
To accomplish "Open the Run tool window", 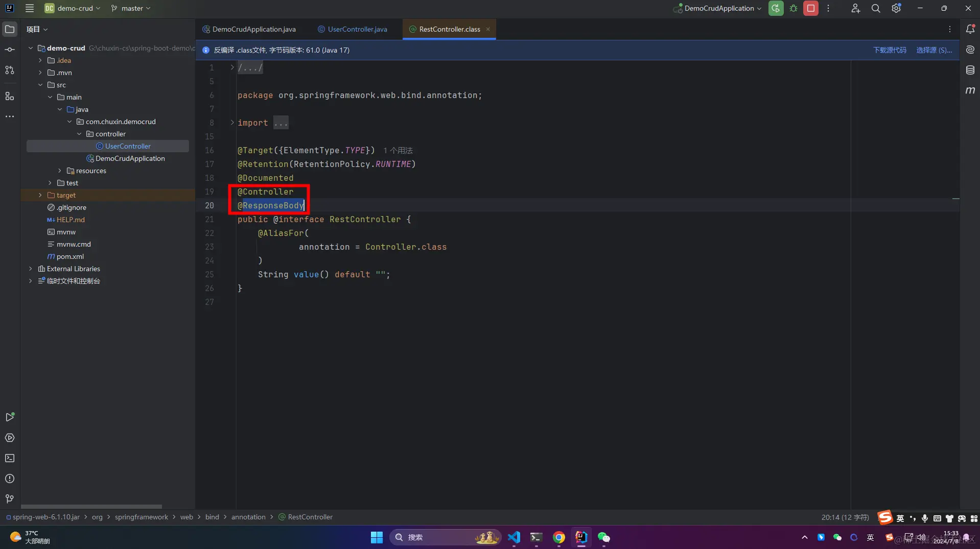I will coord(10,417).
